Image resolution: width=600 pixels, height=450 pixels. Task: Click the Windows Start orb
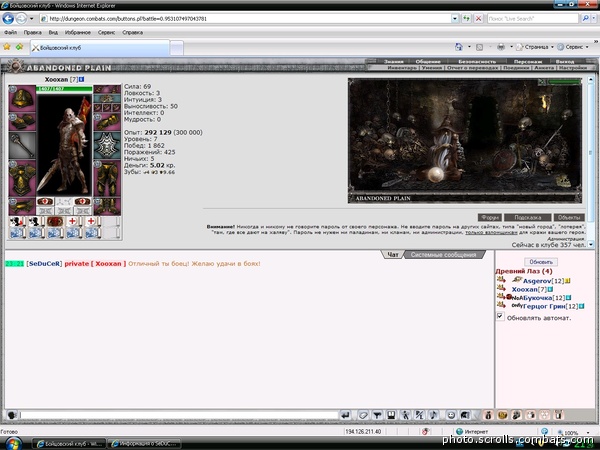[x=12, y=444]
